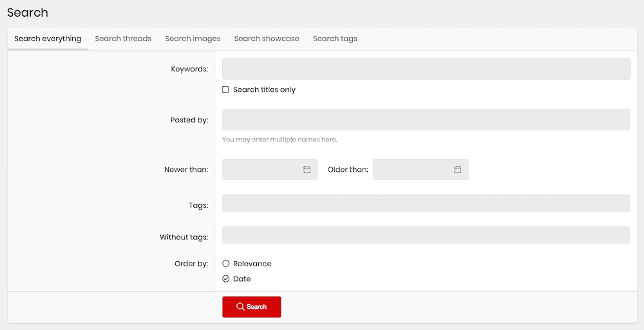Focus the Without tags input field

click(426, 235)
